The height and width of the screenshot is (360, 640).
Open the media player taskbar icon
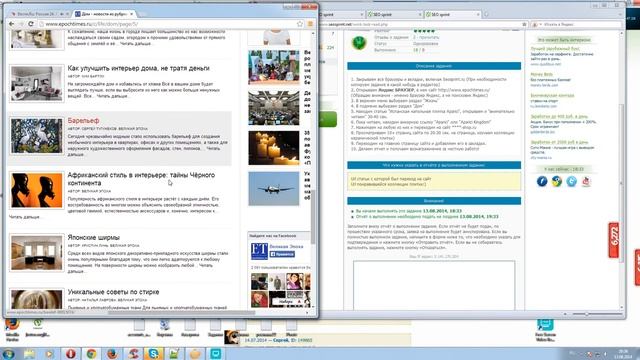coord(50,353)
